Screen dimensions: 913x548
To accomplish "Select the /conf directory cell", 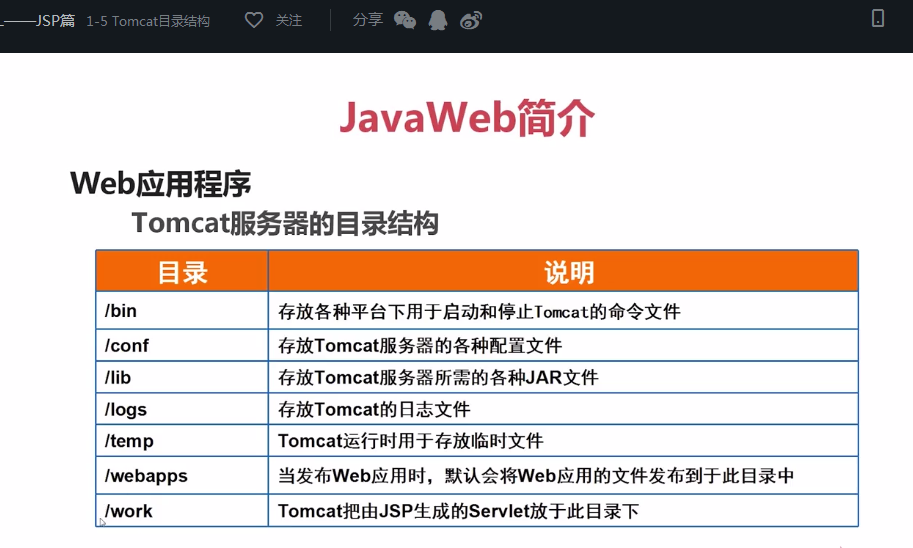I will point(182,345).
